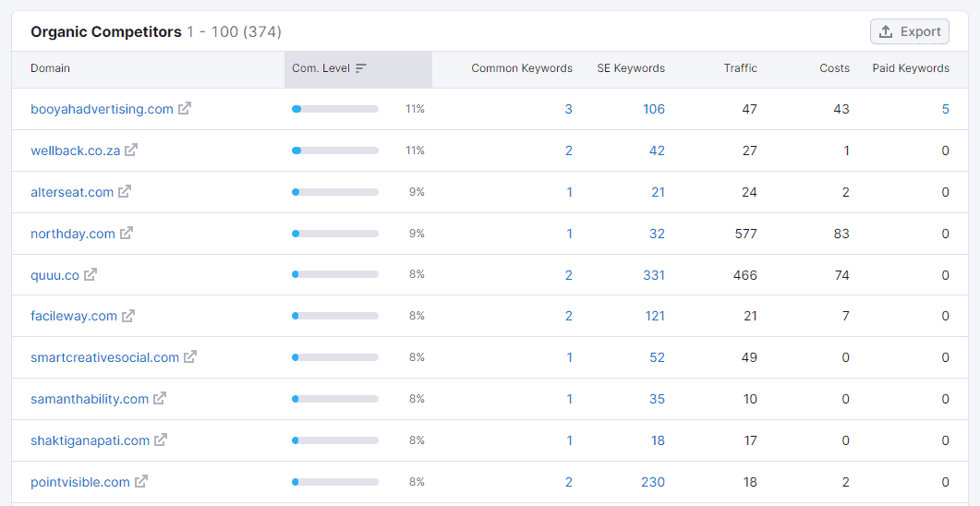The width and height of the screenshot is (980, 506).
Task: Open facileway.com SE keywords value 121
Action: point(655,316)
